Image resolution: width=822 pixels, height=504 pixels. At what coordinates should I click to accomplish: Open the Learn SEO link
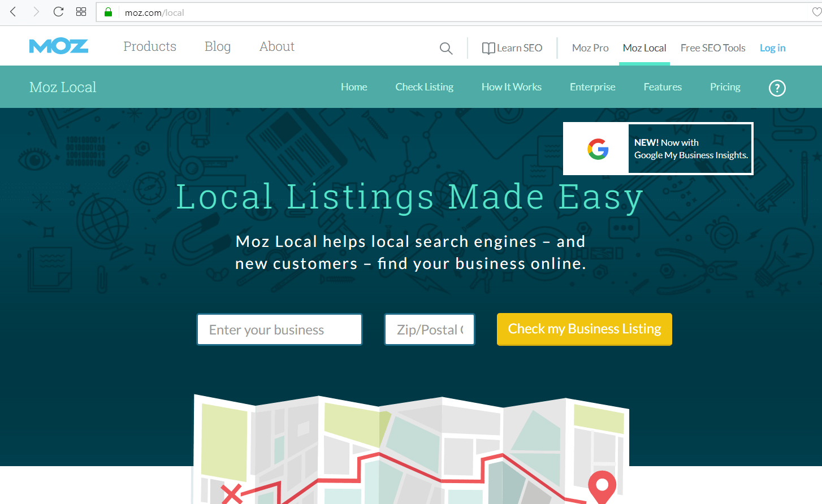pos(512,48)
